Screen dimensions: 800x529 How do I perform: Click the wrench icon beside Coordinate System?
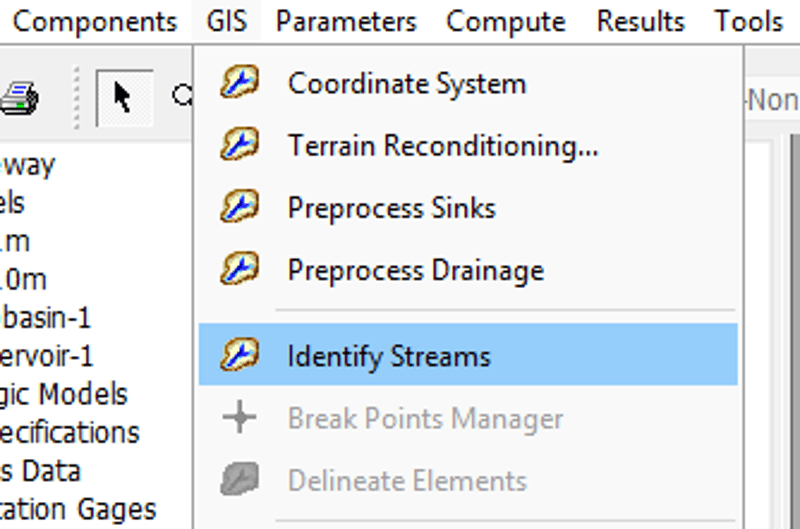tap(240, 83)
